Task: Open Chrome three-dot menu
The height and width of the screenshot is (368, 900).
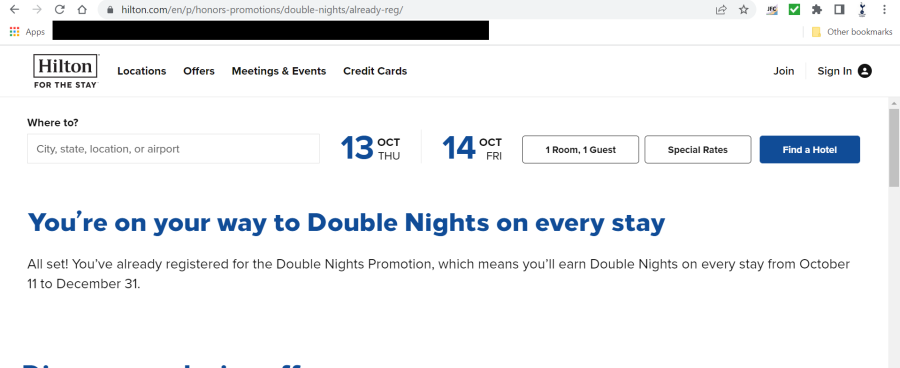Action: click(x=884, y=9)
